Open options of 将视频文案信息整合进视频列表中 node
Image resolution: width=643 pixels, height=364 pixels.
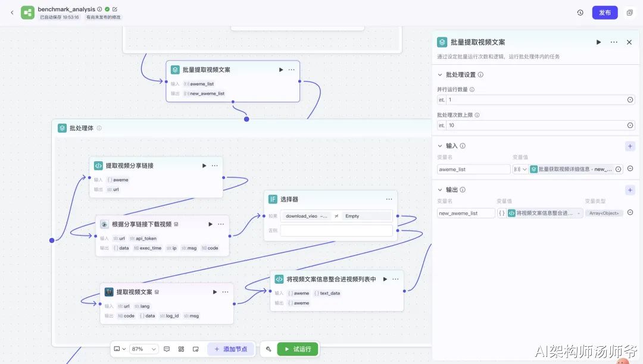(395, 279)
